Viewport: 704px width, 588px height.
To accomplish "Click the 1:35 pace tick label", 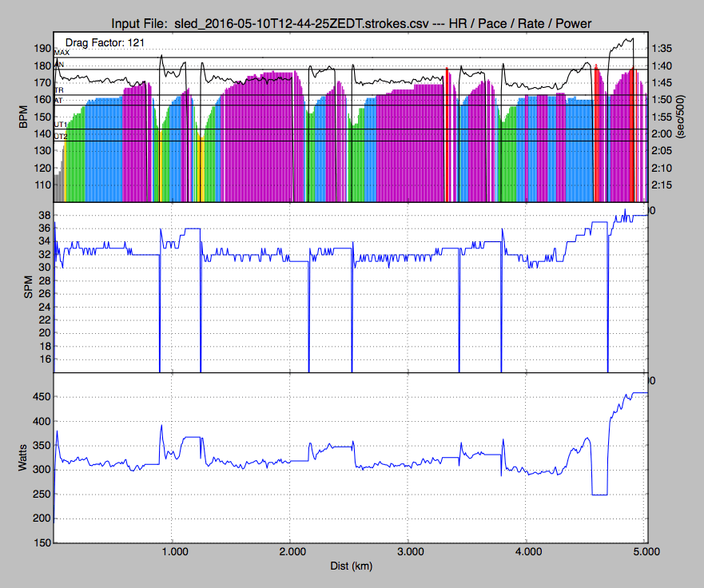I will (x=663, y=49).
